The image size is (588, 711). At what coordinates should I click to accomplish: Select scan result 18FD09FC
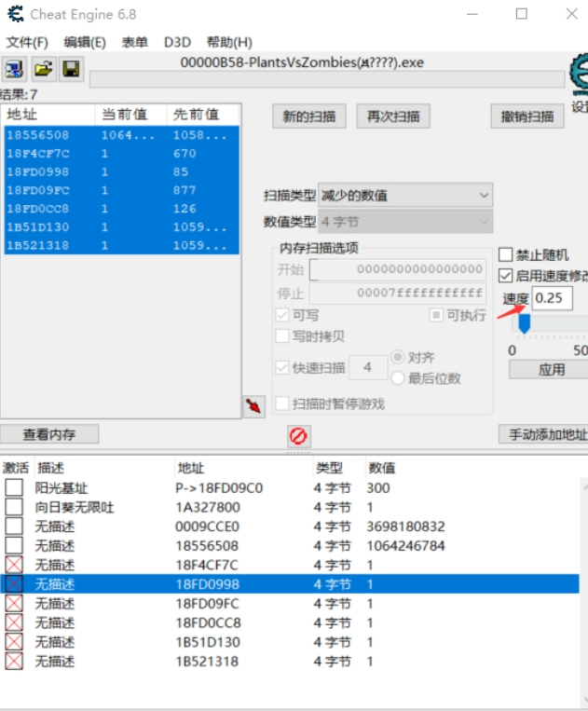121,190
